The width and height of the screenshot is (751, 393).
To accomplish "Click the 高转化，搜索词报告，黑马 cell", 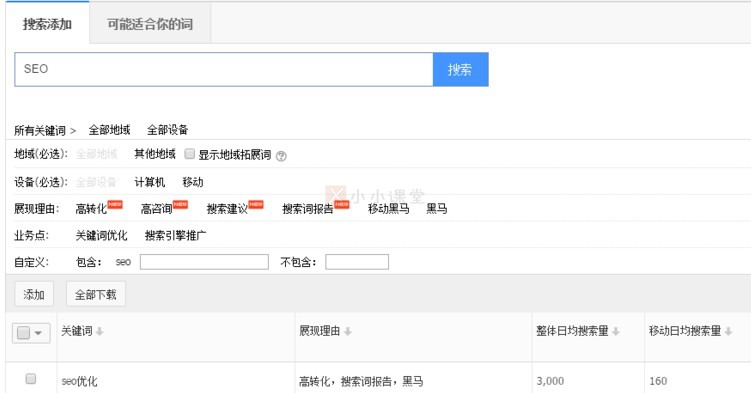I will pyautogui.click(x=361, y=382).
